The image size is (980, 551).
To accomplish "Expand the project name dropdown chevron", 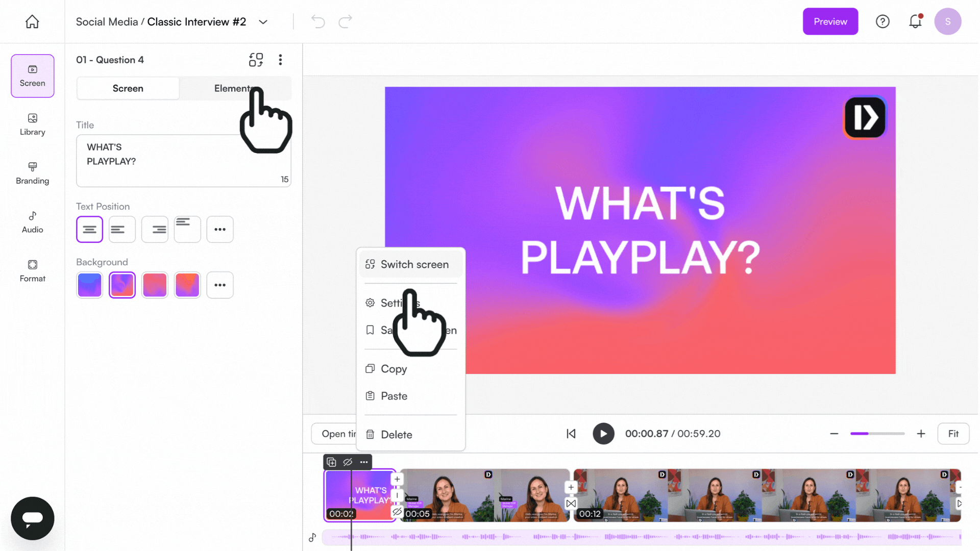I will pos(263,22).
